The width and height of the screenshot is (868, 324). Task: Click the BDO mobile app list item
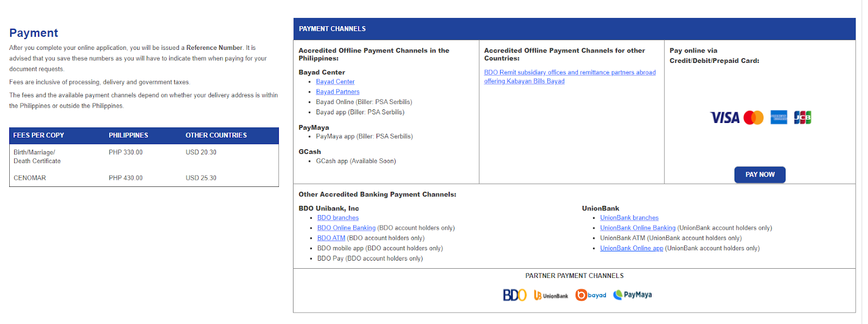tap(380, 249)
